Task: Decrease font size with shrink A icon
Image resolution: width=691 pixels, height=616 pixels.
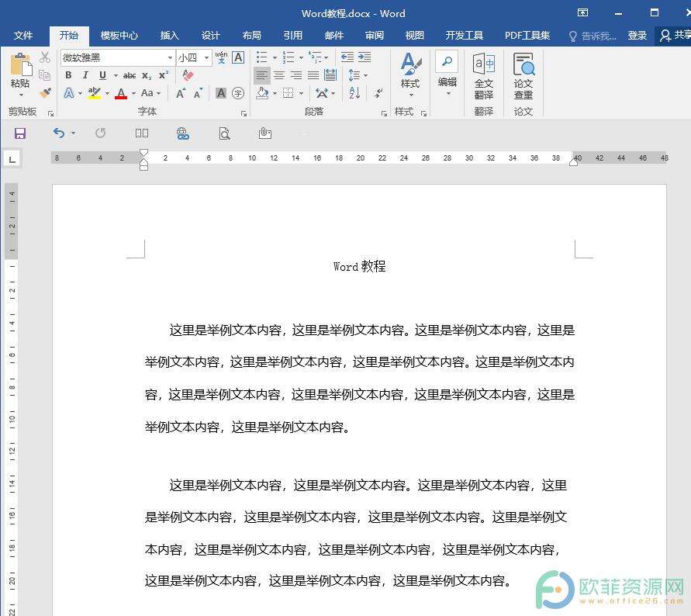Action: 198,93
